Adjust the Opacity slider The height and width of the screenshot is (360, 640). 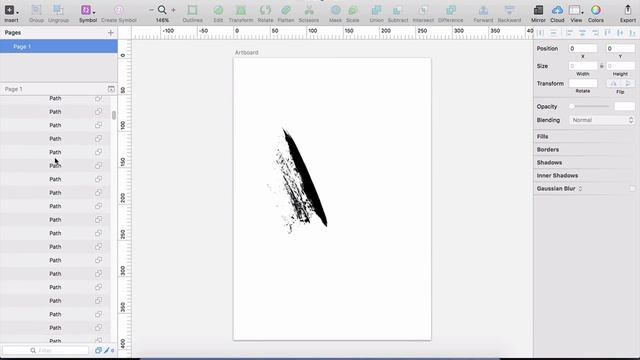tap(589, 107)
